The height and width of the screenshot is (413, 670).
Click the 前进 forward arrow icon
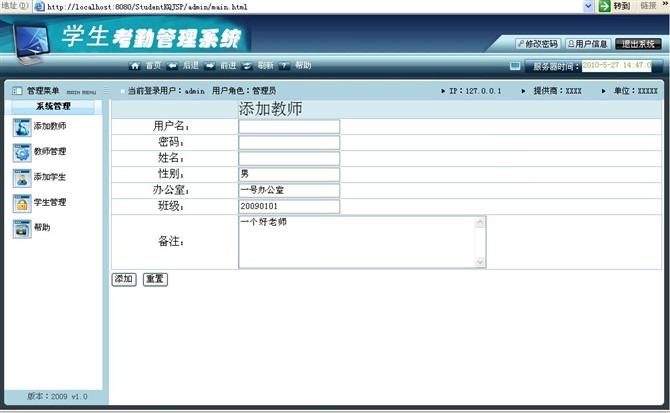(x=210, y=65)
